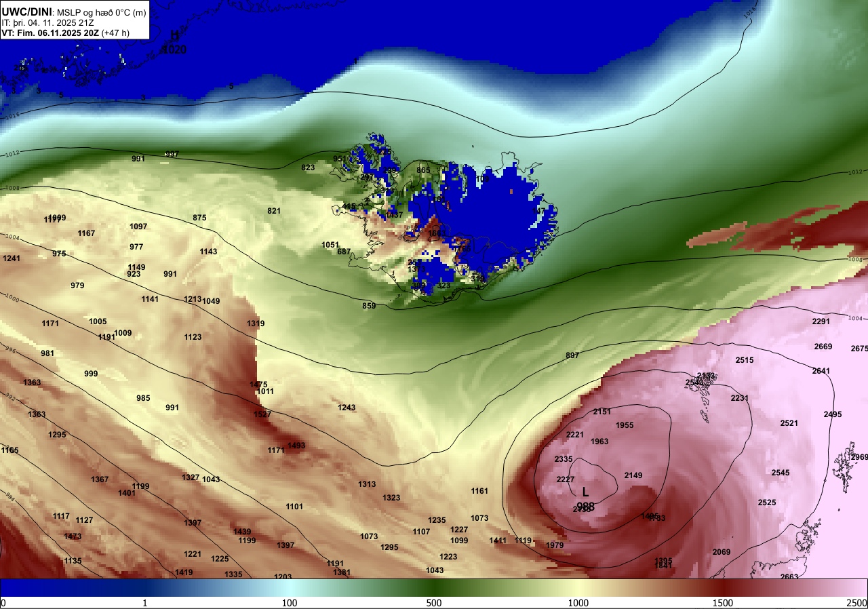This screenshot has height=609, width=868.
Task: Click the freezing level value 1051
Action: click(330, 245)
